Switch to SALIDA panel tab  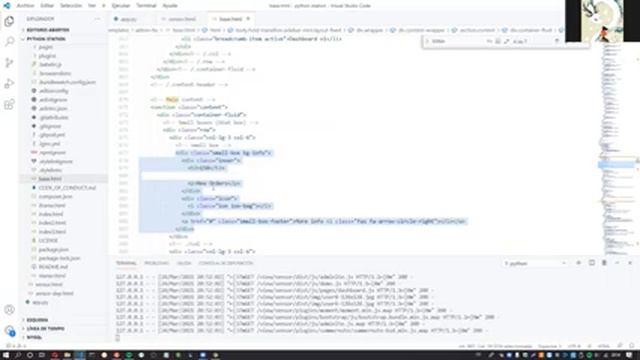[184, 263]
